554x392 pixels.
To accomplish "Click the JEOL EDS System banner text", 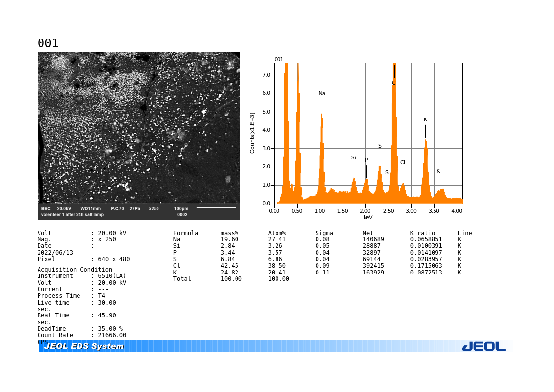I will pyautogui.click(x=84, y=346).
